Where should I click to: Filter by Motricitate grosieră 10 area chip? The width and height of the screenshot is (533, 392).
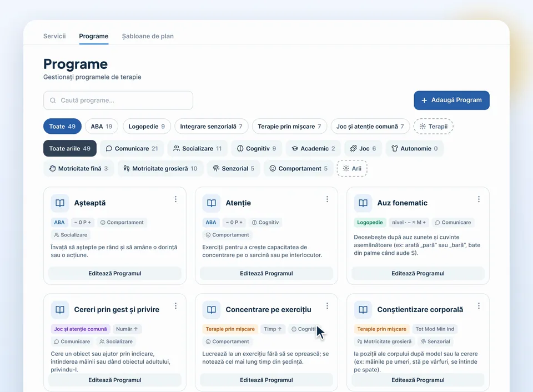coord(160,169)
